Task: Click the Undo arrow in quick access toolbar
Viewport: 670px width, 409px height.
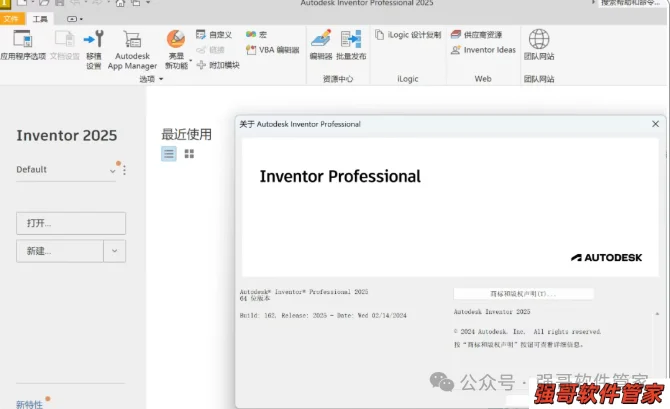Action: click(x=75, y=3)
